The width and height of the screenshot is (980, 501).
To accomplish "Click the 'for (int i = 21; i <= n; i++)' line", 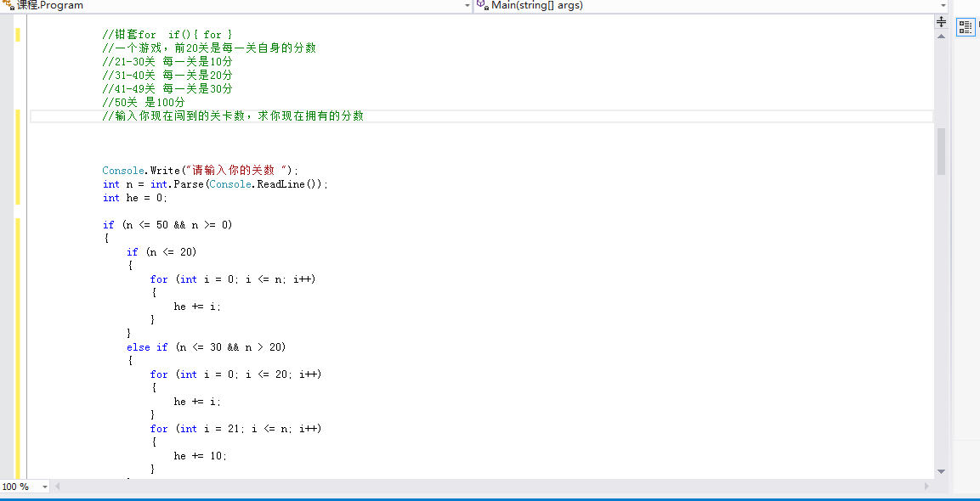I will (x=235, y=429).
